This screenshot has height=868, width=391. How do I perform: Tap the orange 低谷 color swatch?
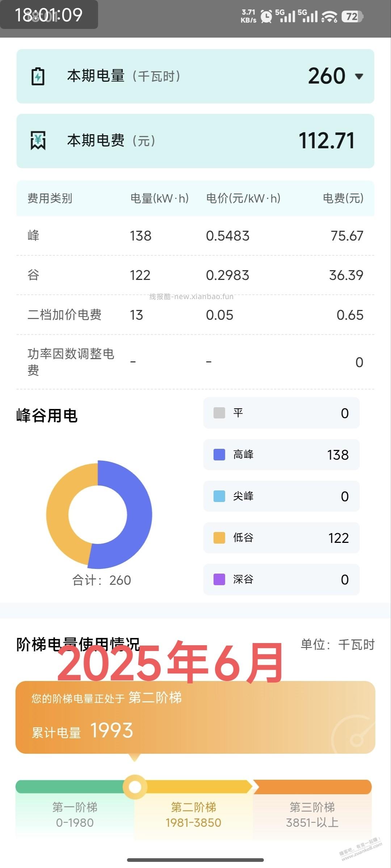[219, 538]
